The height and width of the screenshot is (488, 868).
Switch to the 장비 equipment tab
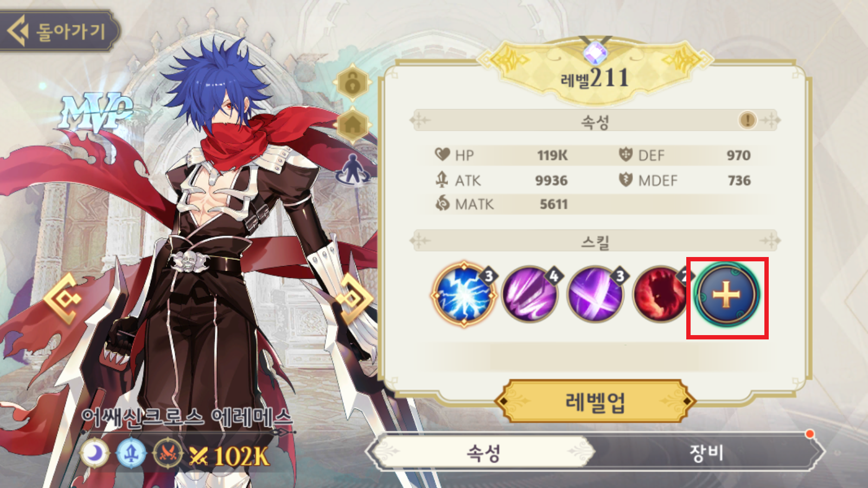(x=706, y=452)
